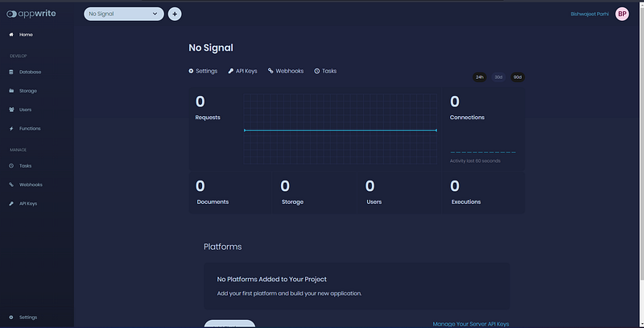The height and width of the screenshot is (328, 644).
Task: Open API Keys in the sidebar
Action: (x=28, y=204)
